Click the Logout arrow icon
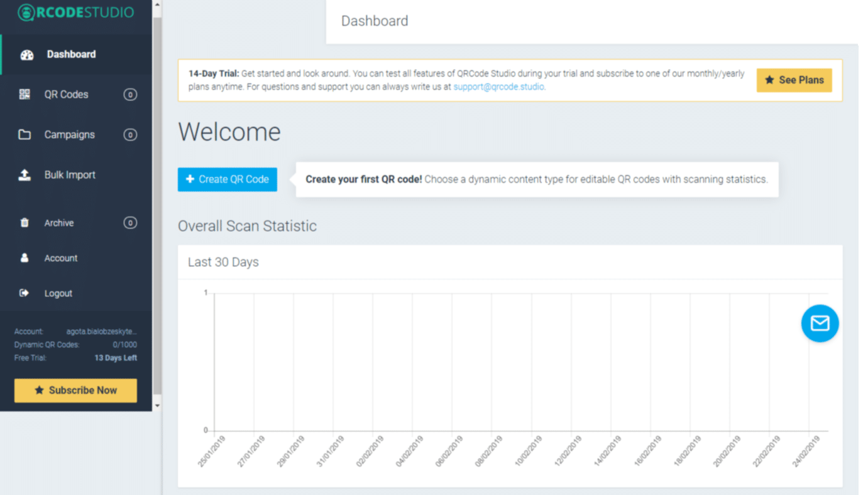868x495 pixels. tap(25, 293)
